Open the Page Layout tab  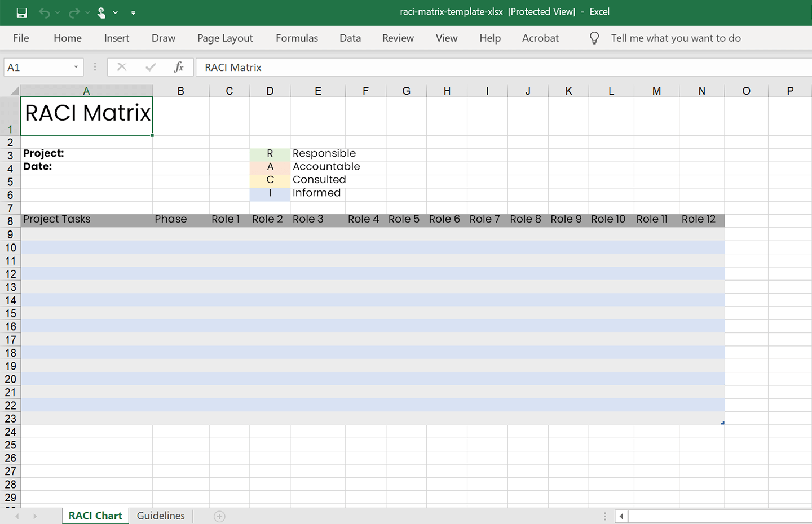click(x=225, y=38)
